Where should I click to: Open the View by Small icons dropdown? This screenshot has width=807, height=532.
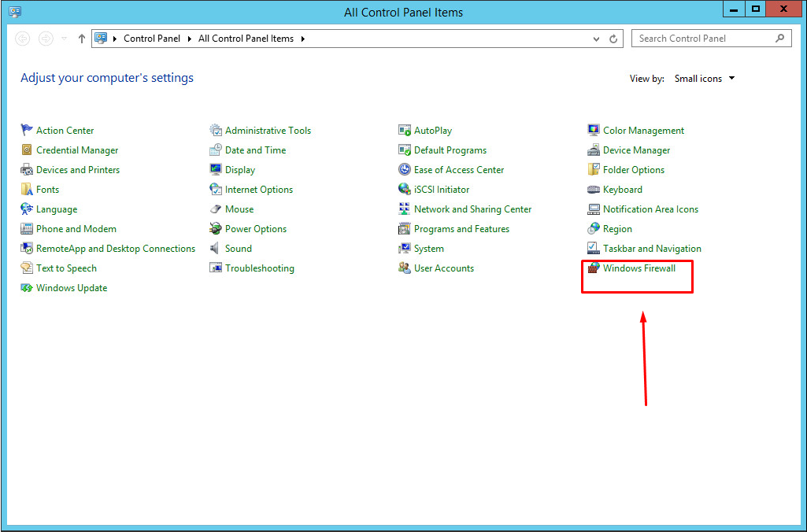pyautogui.click(x=704, y=79)
